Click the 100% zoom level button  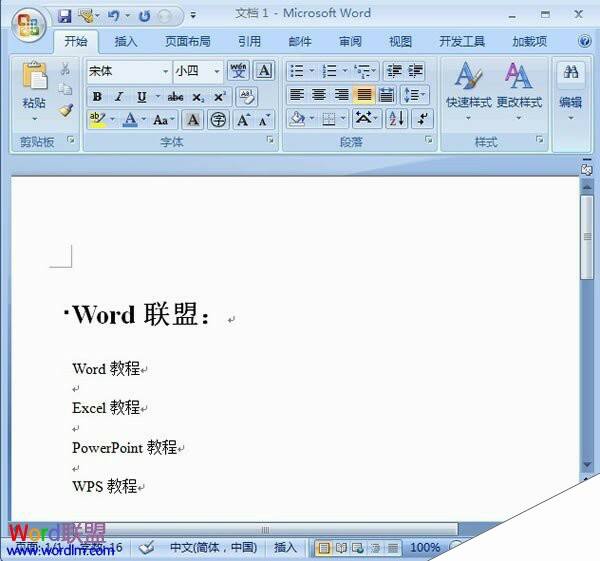[425, 548]
